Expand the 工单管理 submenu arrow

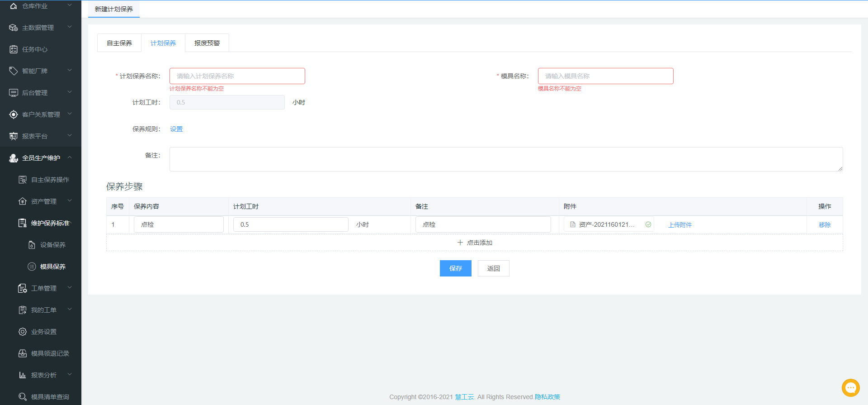coord(70,288)
